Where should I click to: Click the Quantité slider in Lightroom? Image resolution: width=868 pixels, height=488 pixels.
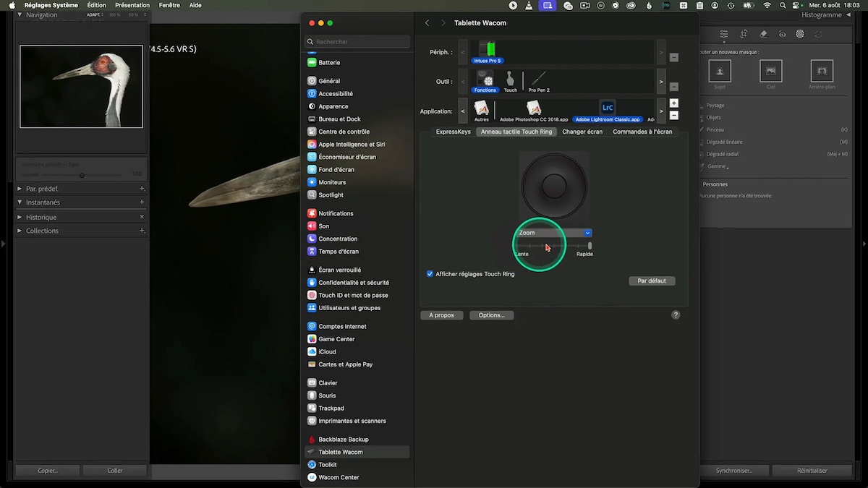pos(82,175)
